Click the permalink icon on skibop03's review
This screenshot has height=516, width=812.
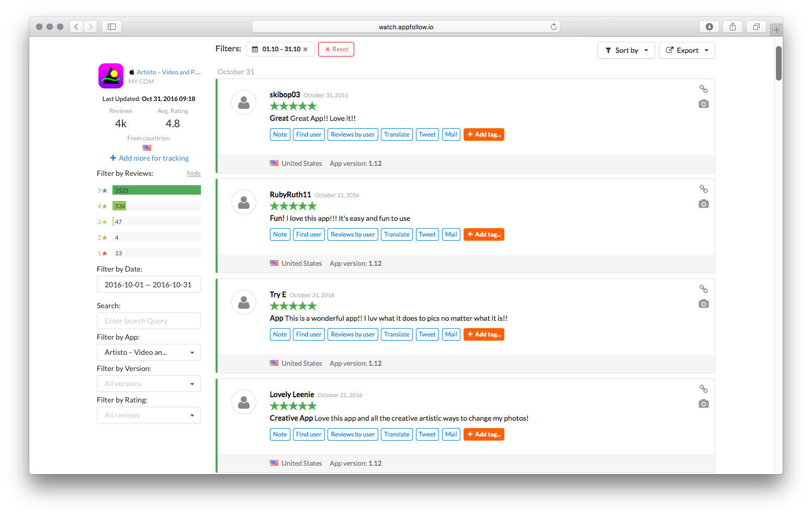[x=703, y=89]
